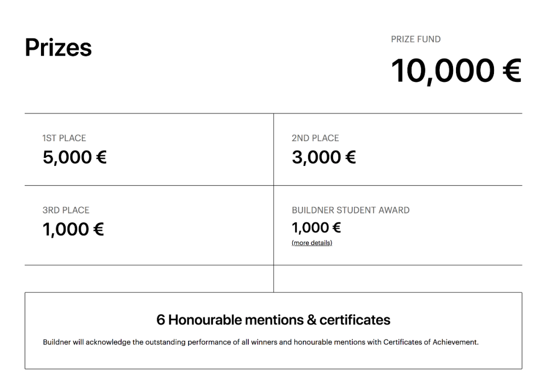Click the 1,000 € student award amount

316,228
